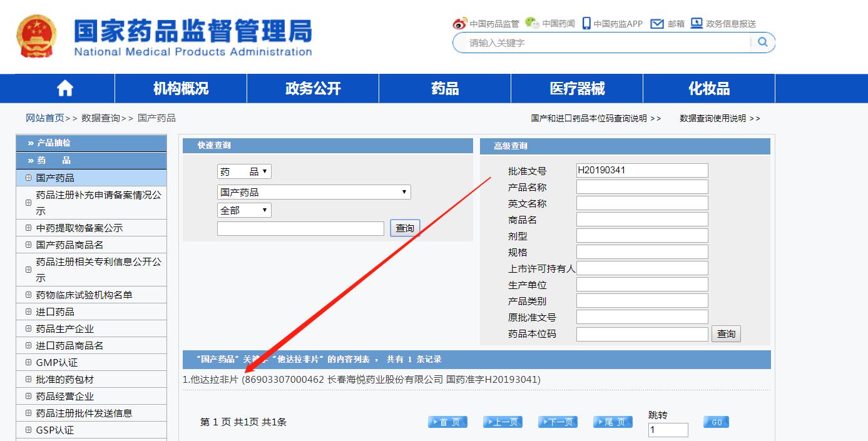Click the search magnifier icon
This screenshot has height=441, width=868.
pos(762,43)
